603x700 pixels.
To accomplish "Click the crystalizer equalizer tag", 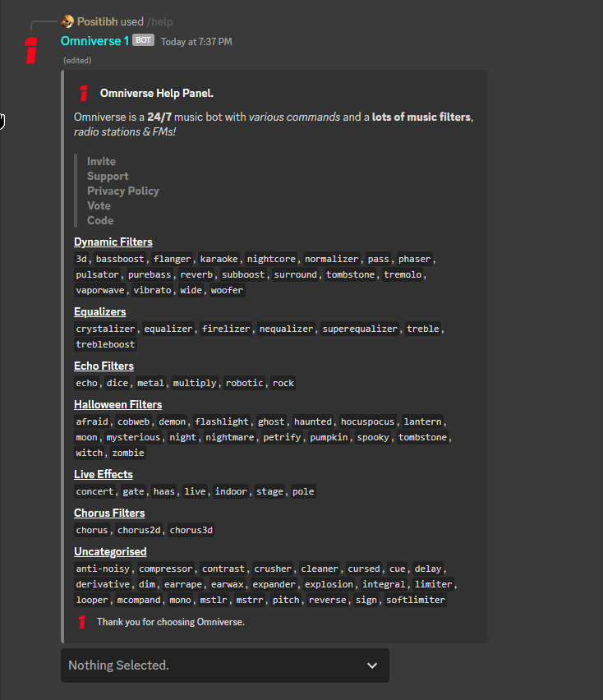I will click(x=105, y=329).
